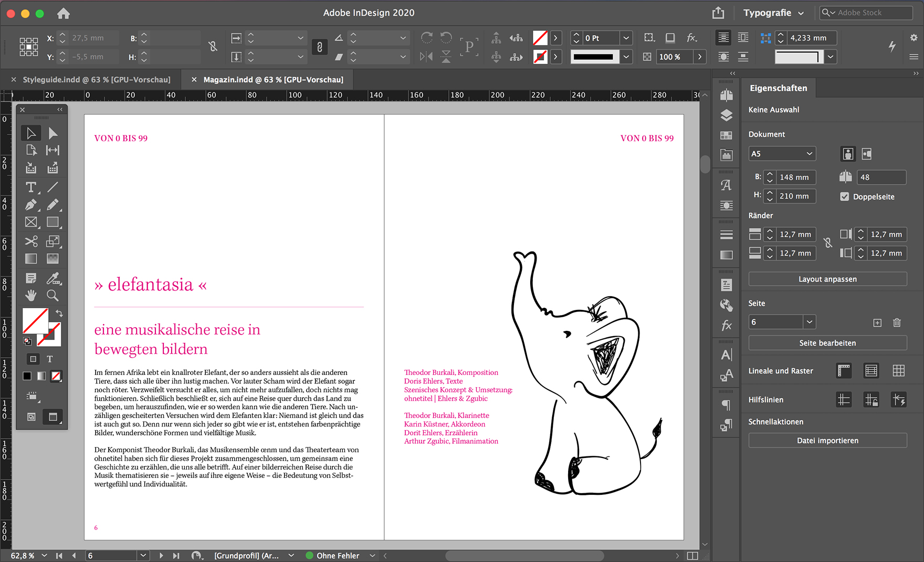Click the Layout anpassen button
Image resolution: width=924 pixels, height=562 pixels.
pos(827,279)
